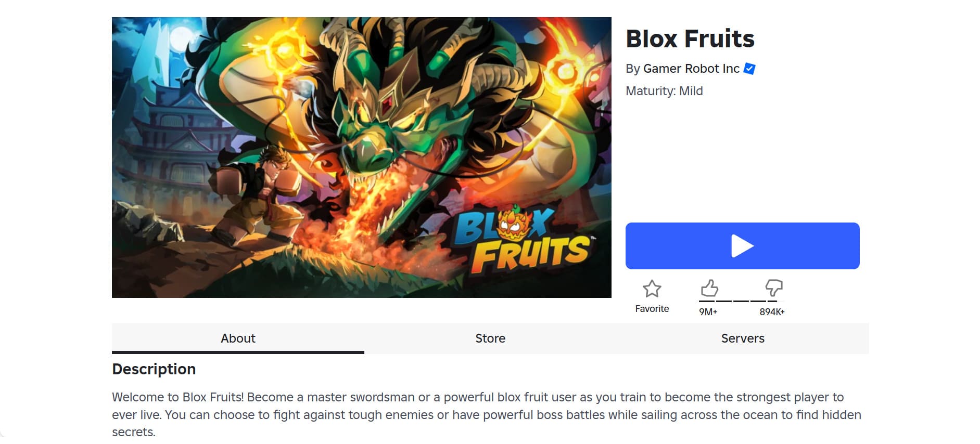This screenshot has height=444, width=980.
Task: Click the Maturity: Mild label
Action: click(664, 91)
